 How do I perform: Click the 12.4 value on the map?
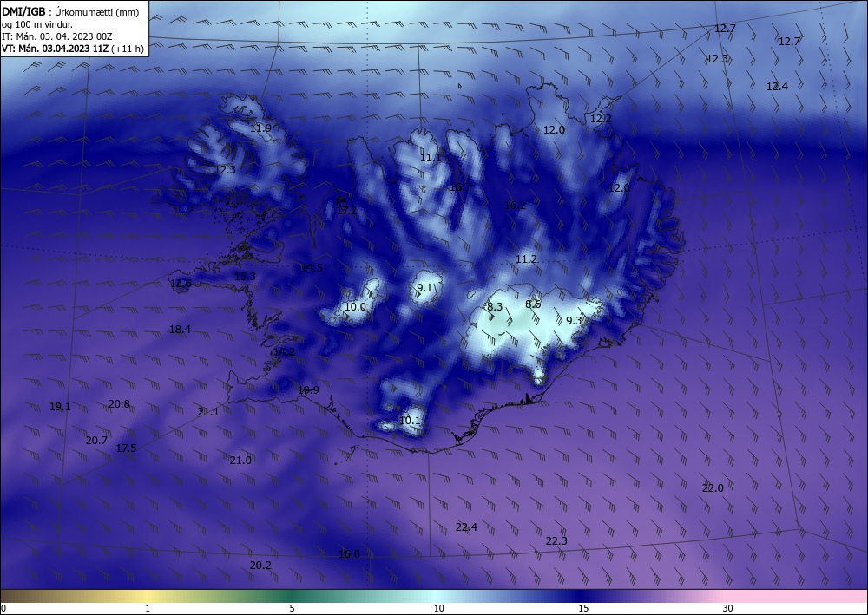[x=777, y=86]
